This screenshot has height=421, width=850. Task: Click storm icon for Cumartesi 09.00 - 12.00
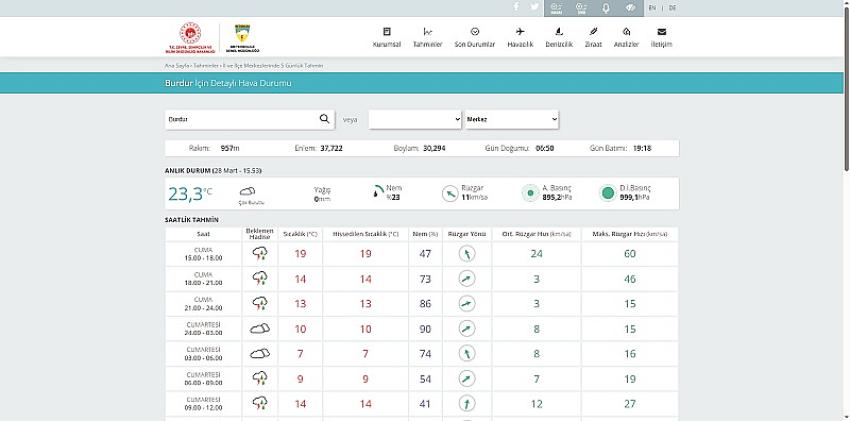(x=260, y=403)
